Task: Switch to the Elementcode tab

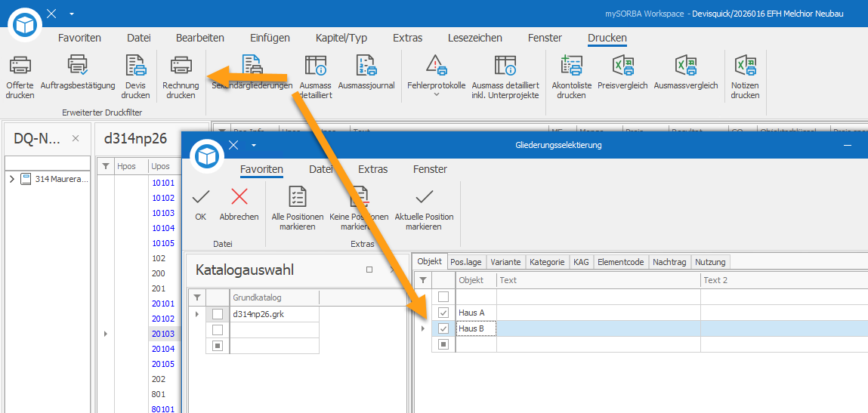Action: [620, 262]
